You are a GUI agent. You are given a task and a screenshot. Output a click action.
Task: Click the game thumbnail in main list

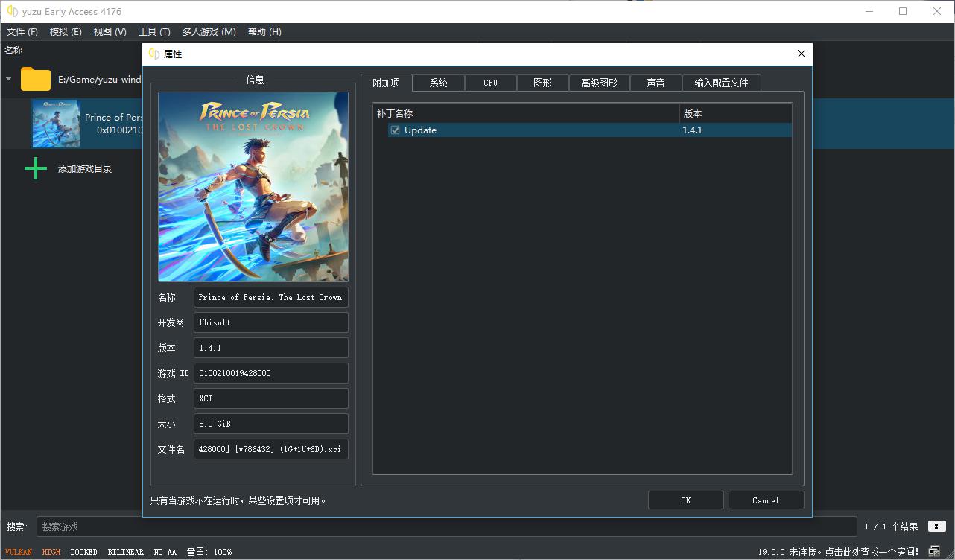(x=56, y=124)
